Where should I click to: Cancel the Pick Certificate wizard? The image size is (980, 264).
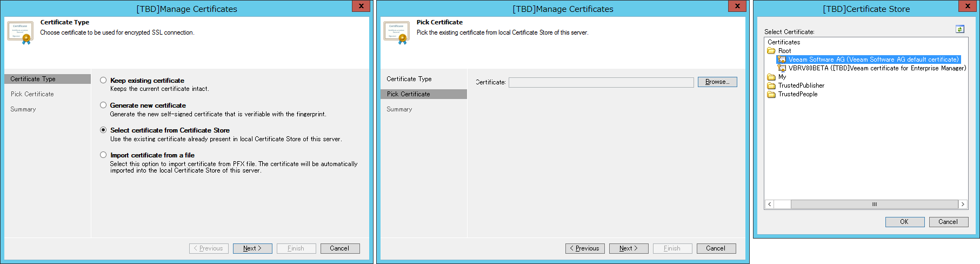(716, 248)
